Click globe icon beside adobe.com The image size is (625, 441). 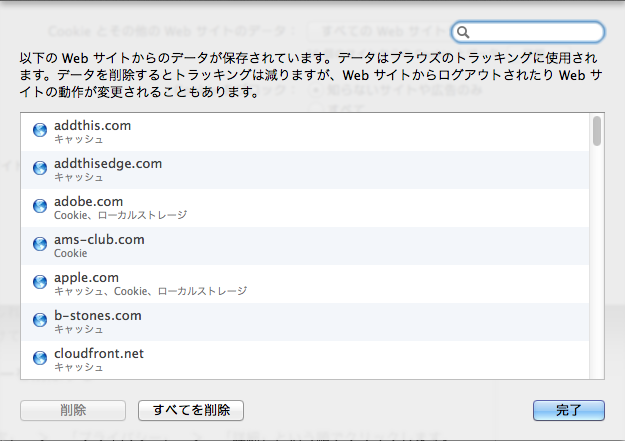(40, 207)
